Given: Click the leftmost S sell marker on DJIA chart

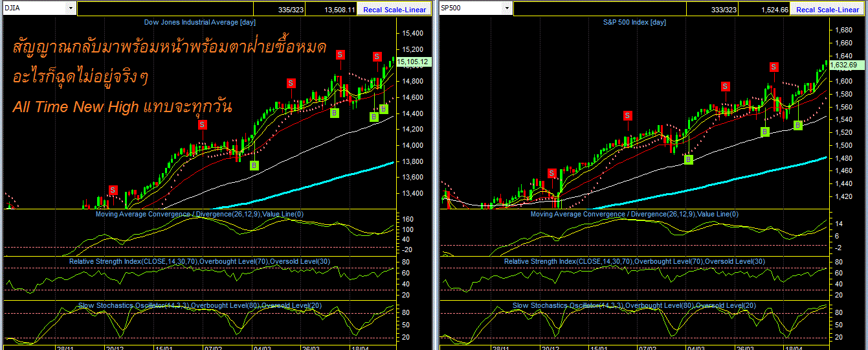Looking at the screenshot, I should click(x=113, y=190).
